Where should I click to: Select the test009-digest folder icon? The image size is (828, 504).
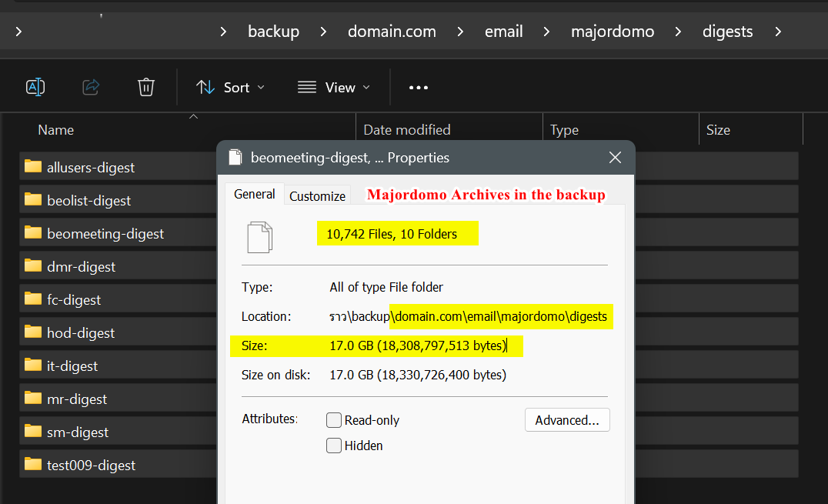pos(33,465)
